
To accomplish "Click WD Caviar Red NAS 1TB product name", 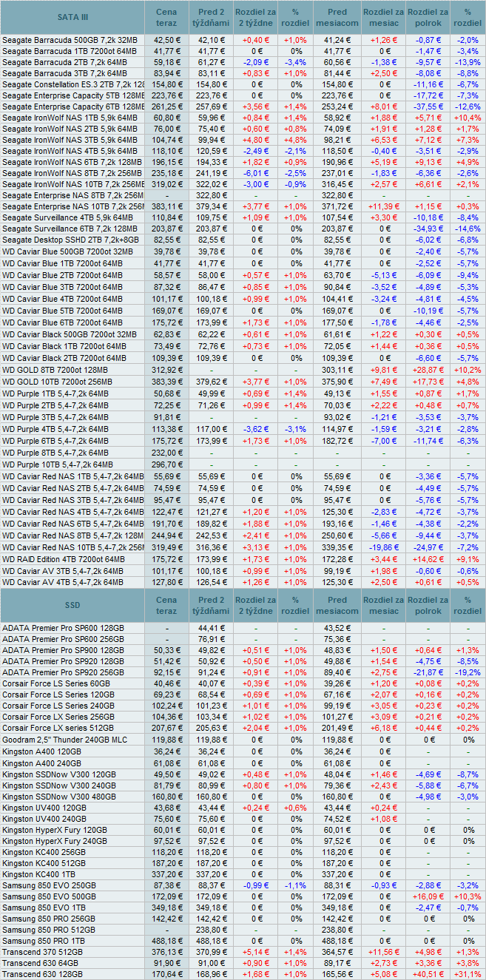I will (x=73, y=477).
